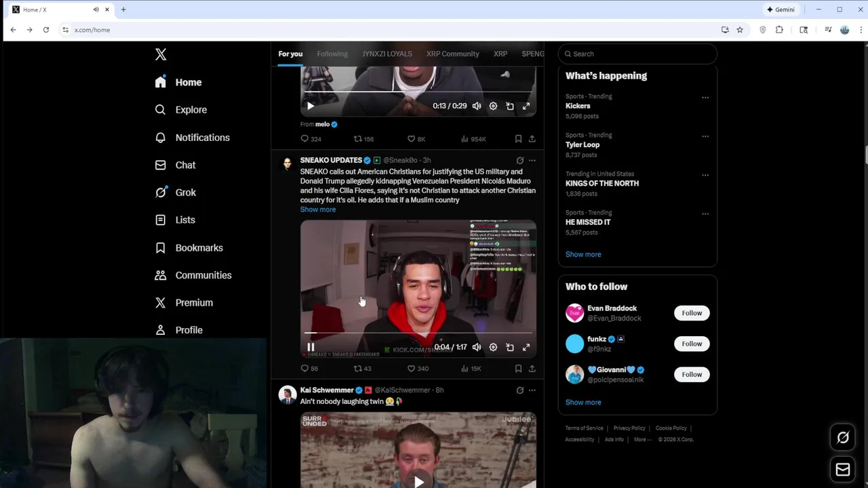This screenshot has width=868, height=488.
Task: Switch to the XRP Community tab
Action: pos(452,54)
